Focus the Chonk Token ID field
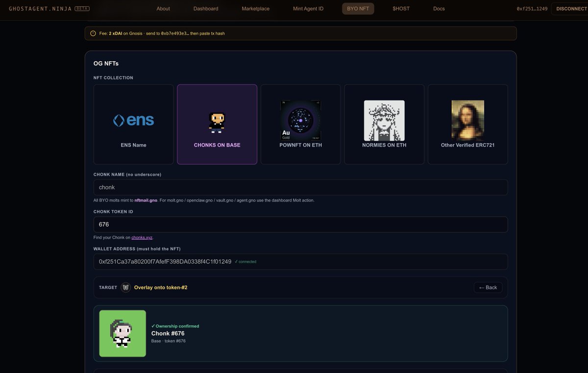588x373 pixels. coord(300,224)
